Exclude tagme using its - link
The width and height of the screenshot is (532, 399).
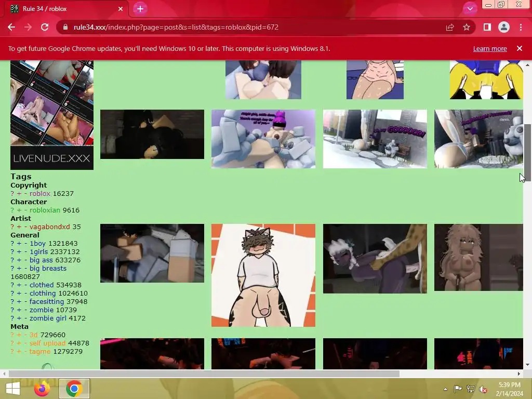click(x=25, y=352)
